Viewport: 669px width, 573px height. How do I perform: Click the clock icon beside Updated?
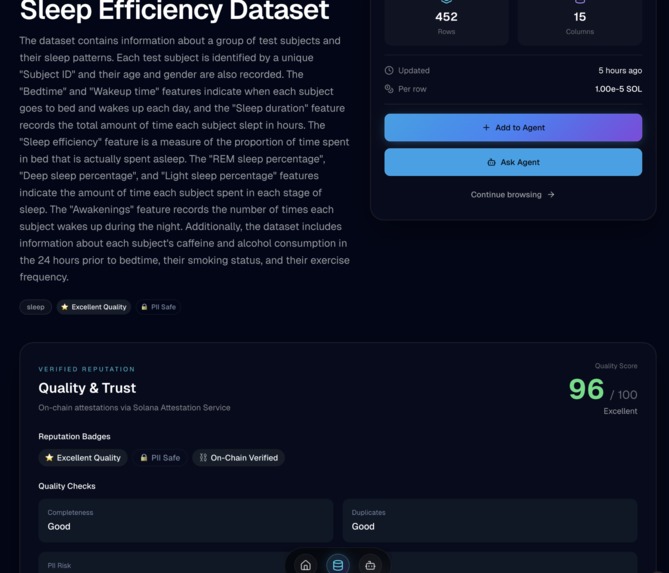point(389,70)
